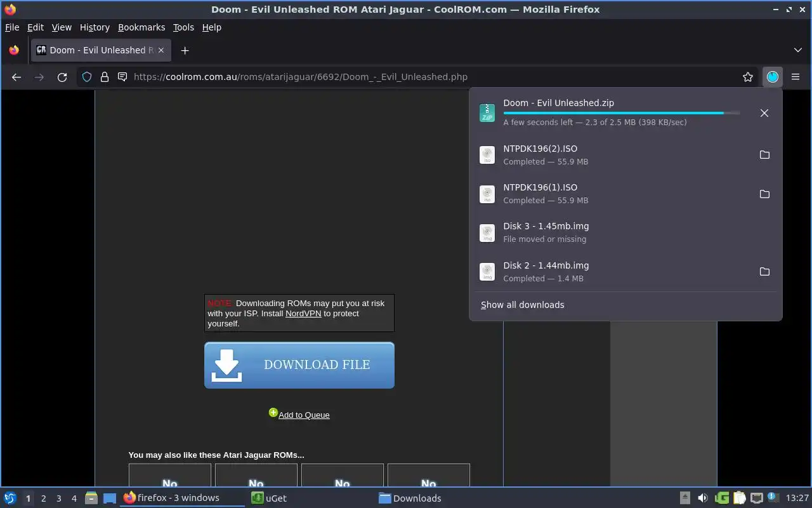
Task: Go back to the previous page
Action: pyautogui.click(x=16, y=77)
